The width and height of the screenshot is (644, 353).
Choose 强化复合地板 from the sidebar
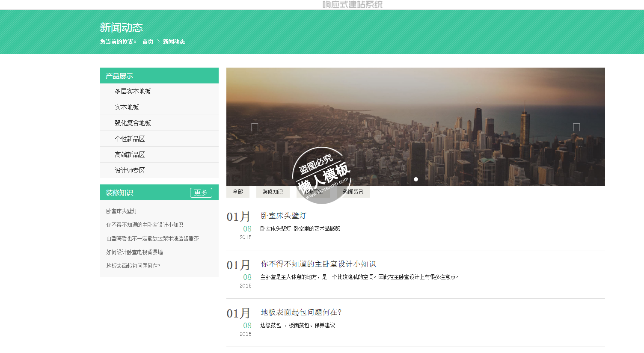(x=133, y=123)
